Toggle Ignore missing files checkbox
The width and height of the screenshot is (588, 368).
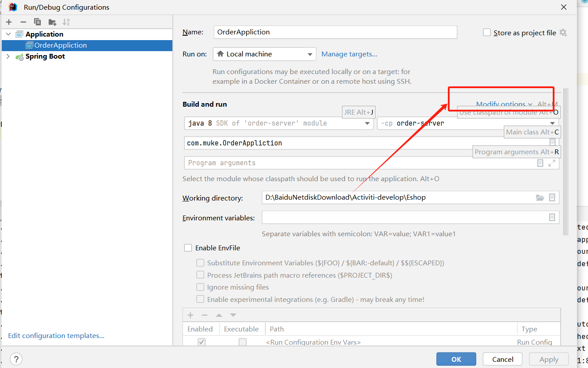point(201,287)
